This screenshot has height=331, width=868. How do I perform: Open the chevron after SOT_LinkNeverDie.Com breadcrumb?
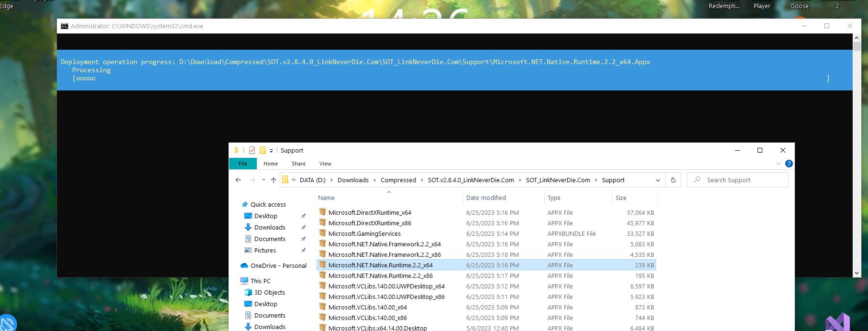(x=596, y=180)
